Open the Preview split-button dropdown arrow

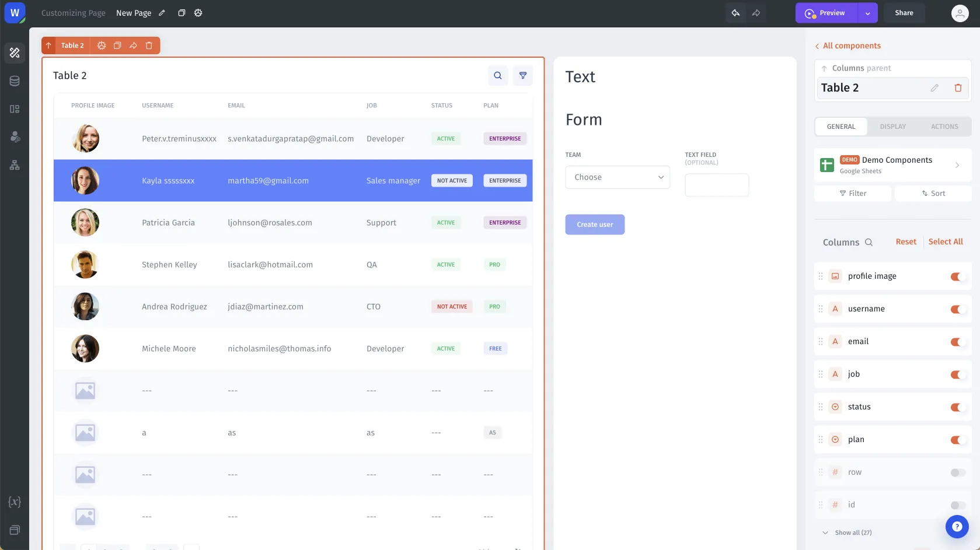[867, 12]
